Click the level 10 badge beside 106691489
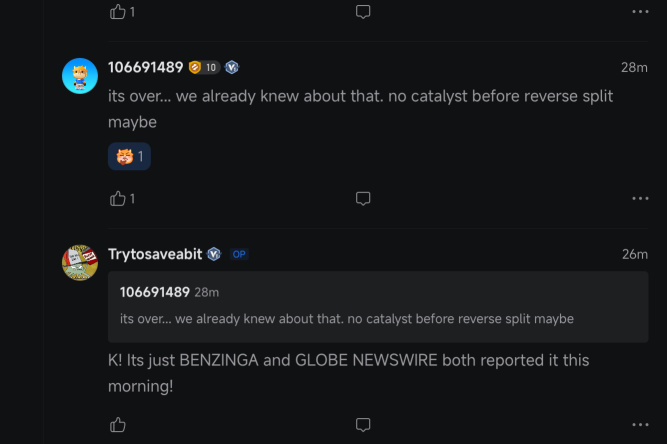 (204, 67)
